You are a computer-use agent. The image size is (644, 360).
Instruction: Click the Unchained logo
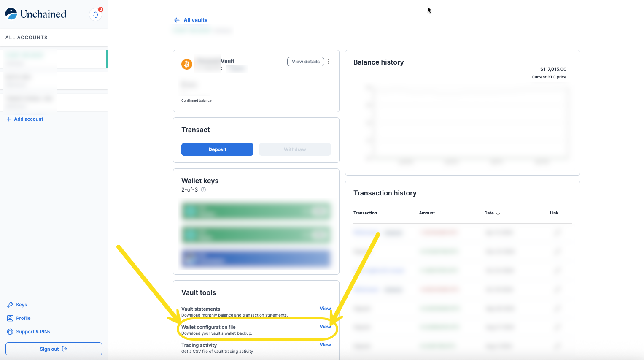(x=36, y=14)
